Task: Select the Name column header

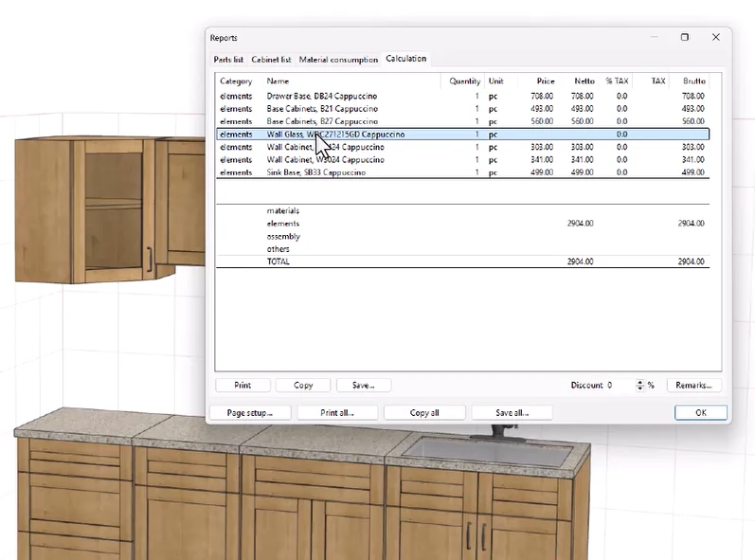Action: coord(278,81)
